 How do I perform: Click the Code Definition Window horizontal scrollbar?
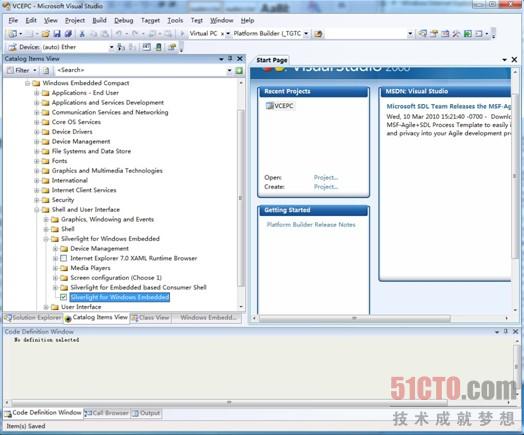coord(229,403)
